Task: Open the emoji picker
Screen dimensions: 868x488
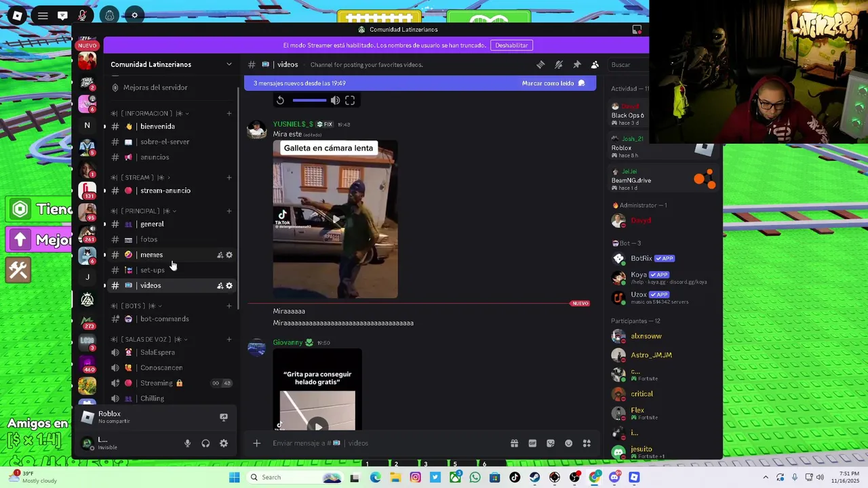Action: pos(568,443)
